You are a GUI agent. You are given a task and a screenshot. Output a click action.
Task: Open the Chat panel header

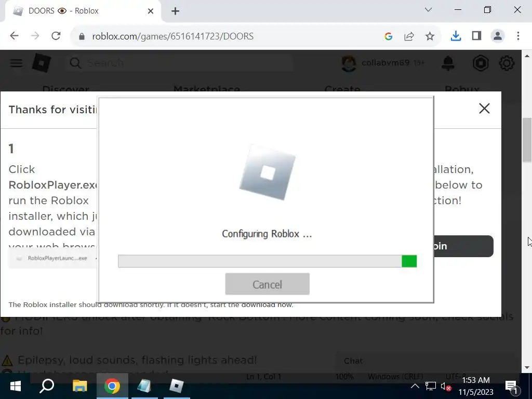[x=428, y=361]
